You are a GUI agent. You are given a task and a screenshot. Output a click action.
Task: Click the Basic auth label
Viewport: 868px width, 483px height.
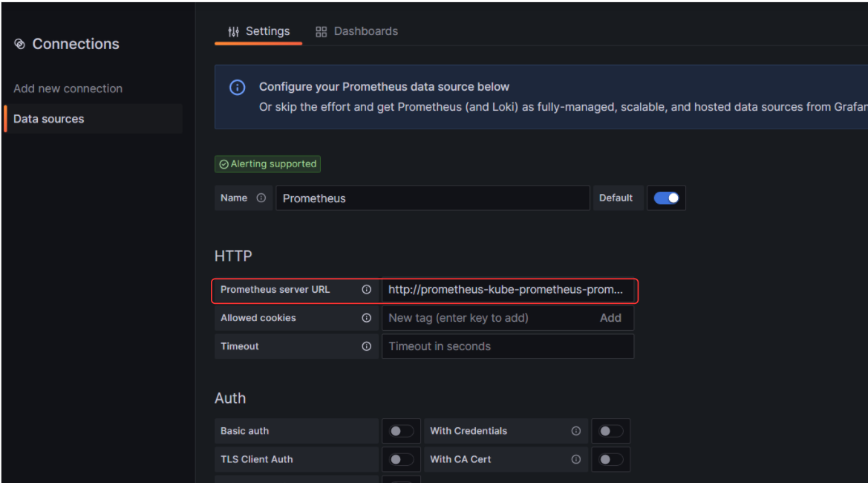click(x=245, y=431)
